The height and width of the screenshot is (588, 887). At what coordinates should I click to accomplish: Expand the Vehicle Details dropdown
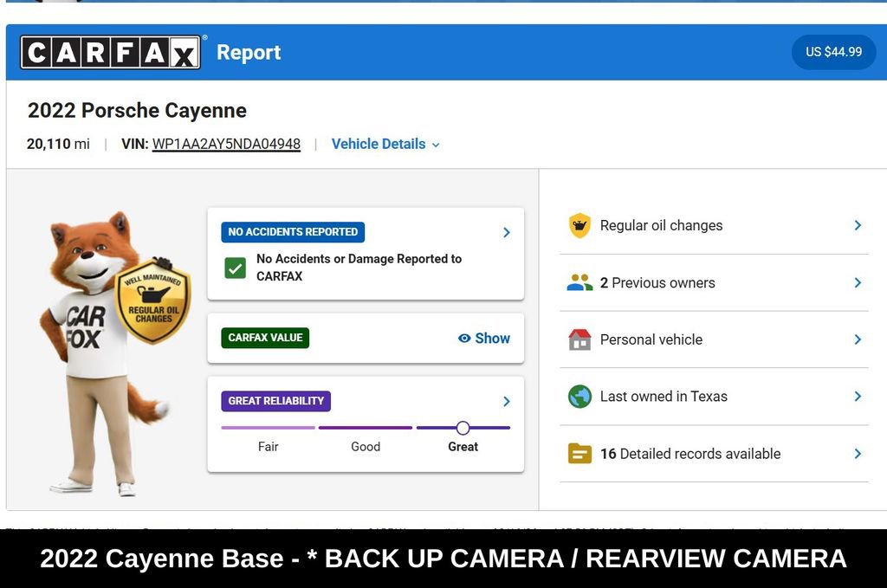[385, 144]
